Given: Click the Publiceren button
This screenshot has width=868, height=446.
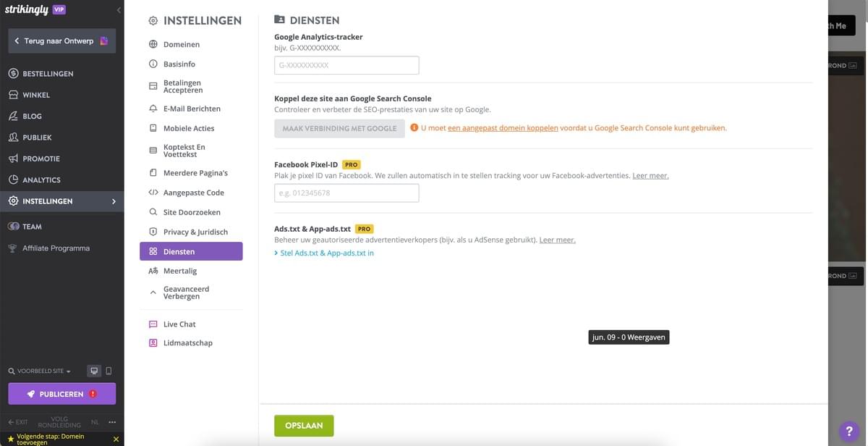Looking at the screenshot, I should pos(61,394).
